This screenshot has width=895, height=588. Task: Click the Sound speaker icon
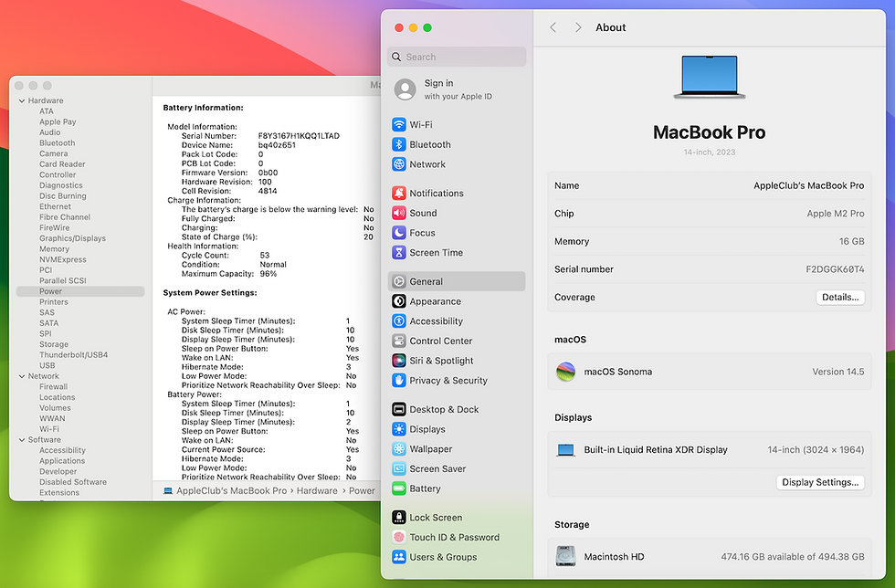[399, 213]
